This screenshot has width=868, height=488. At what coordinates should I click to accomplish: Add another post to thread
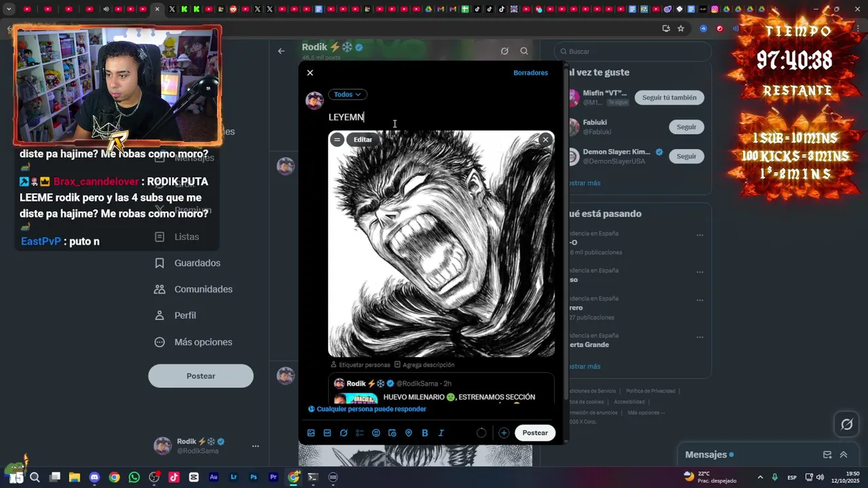(504, 433)
